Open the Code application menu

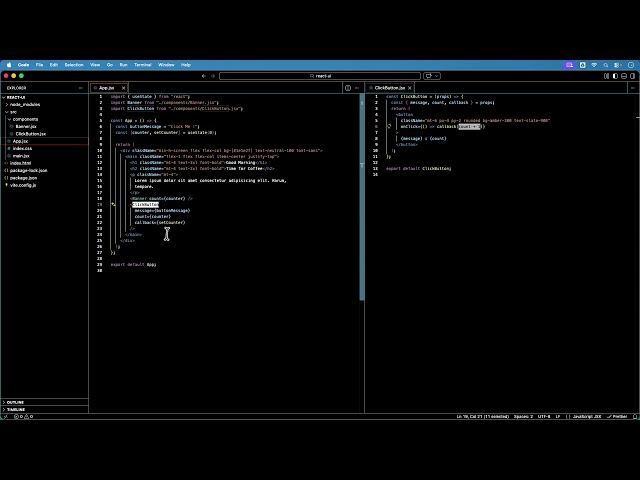[23, 65]
